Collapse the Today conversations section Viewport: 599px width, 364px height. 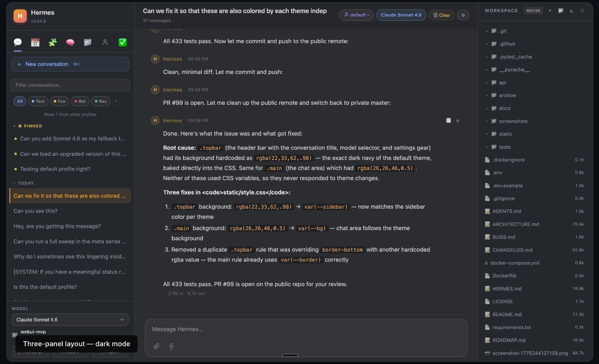pyautogui.click(x=23, y=183)
